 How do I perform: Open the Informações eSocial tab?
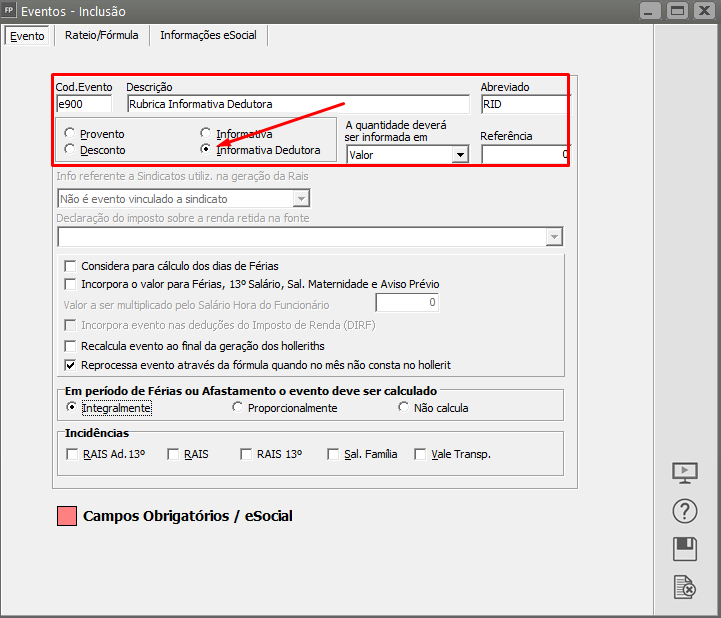(208, 35)
